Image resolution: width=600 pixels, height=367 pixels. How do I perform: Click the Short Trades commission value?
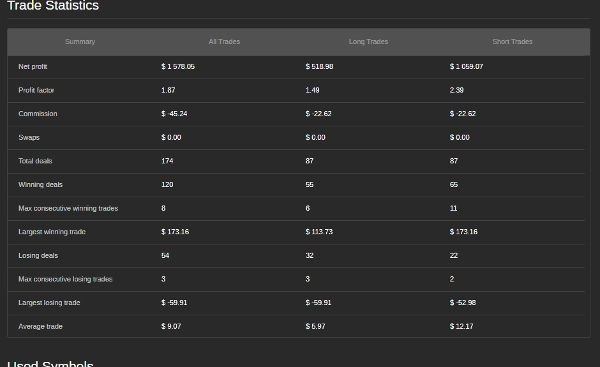click(463, 114)
